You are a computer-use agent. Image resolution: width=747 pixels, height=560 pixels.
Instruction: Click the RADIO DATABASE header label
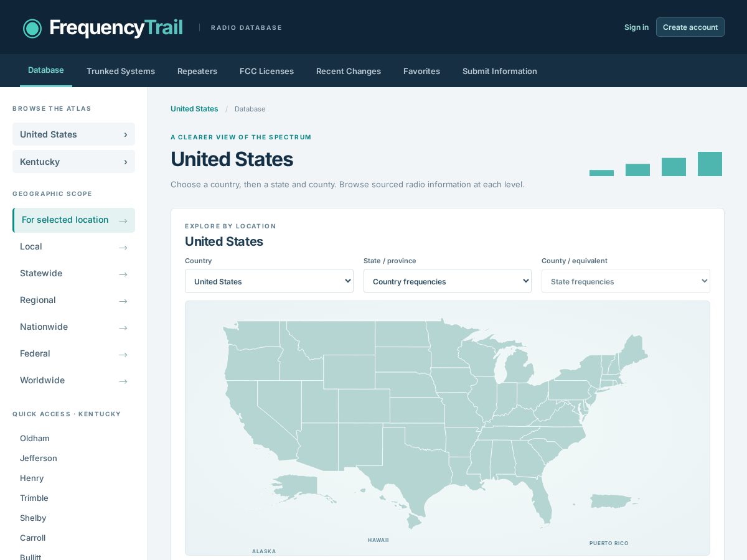247,27
